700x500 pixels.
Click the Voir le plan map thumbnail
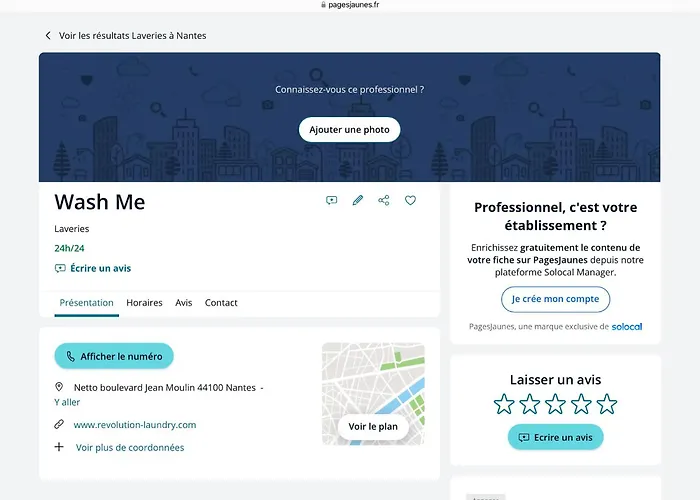pyautogui.click(x=373, y=426)
